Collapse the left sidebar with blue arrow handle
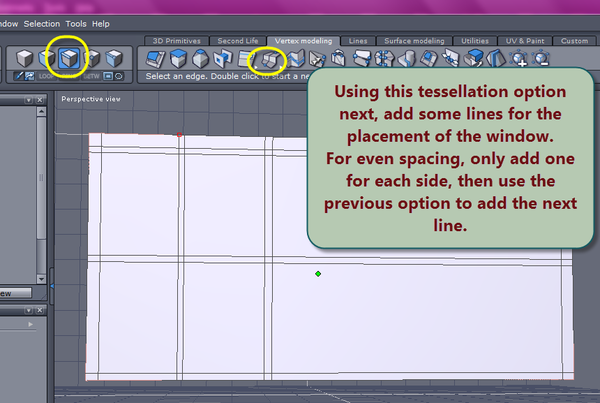The height and width of the screenshot is (403, 600). [52, 286]
